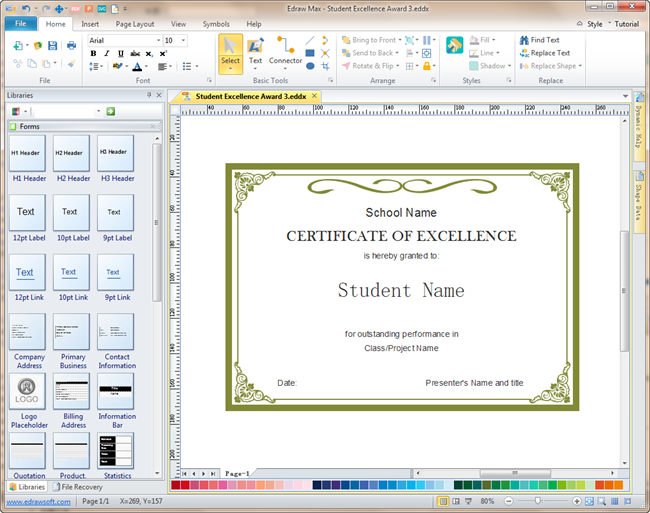
Task: Pin the Libraries panel with pushpin
Action: (149, 95)
